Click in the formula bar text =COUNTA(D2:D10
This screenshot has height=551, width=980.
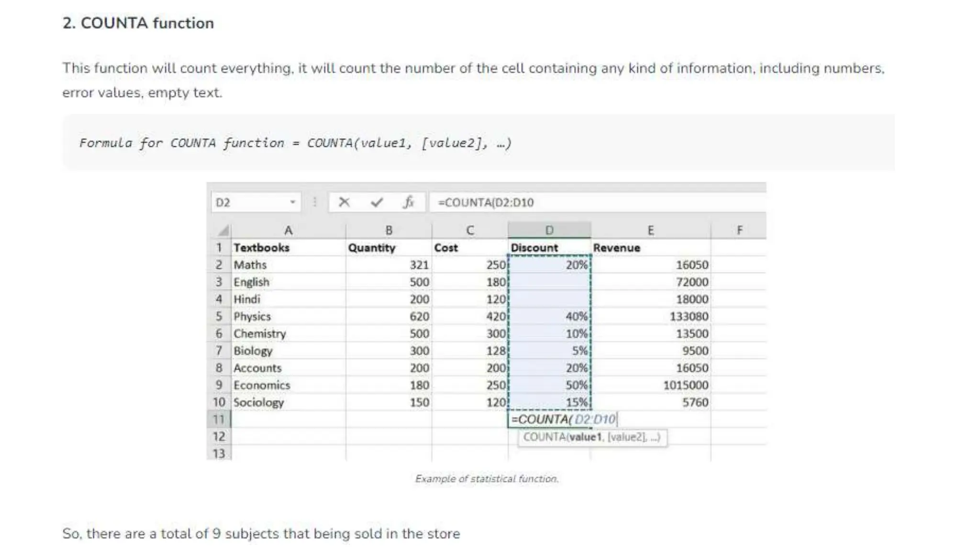pyautogui.click(x=486, y=202)
